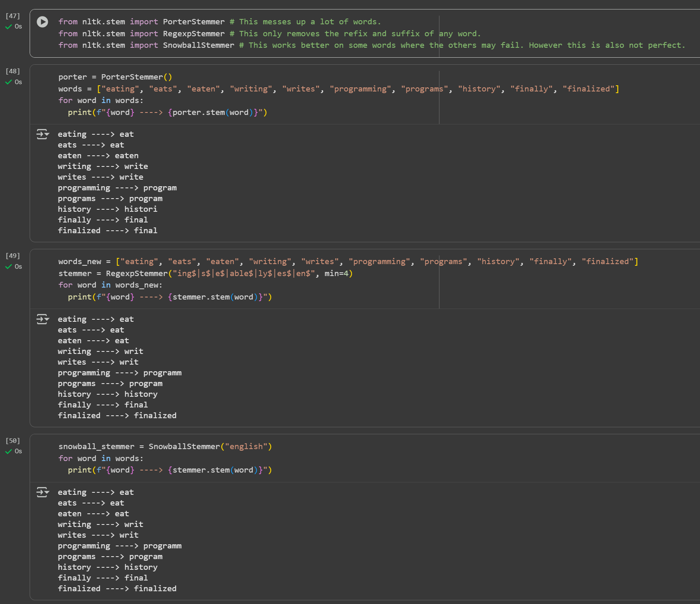Place cursor on the RegexpStemmer pattern line
The image size is (700, 604).
pyautogui.click(x=205, y=274)
